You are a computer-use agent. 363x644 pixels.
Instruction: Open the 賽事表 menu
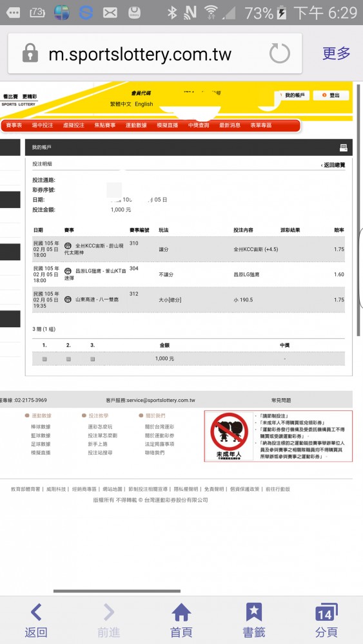[14, 126]
